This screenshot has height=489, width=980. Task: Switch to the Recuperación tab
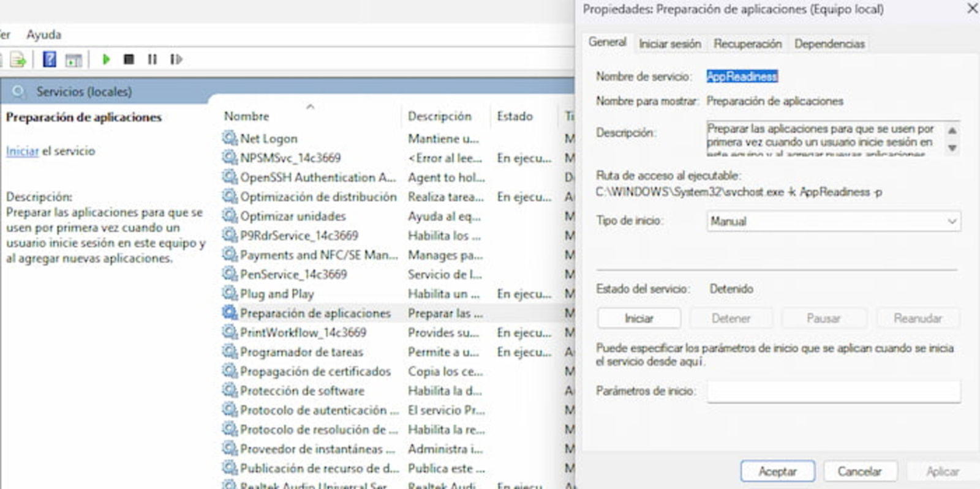pyautogui.click(x=747, y=43)
